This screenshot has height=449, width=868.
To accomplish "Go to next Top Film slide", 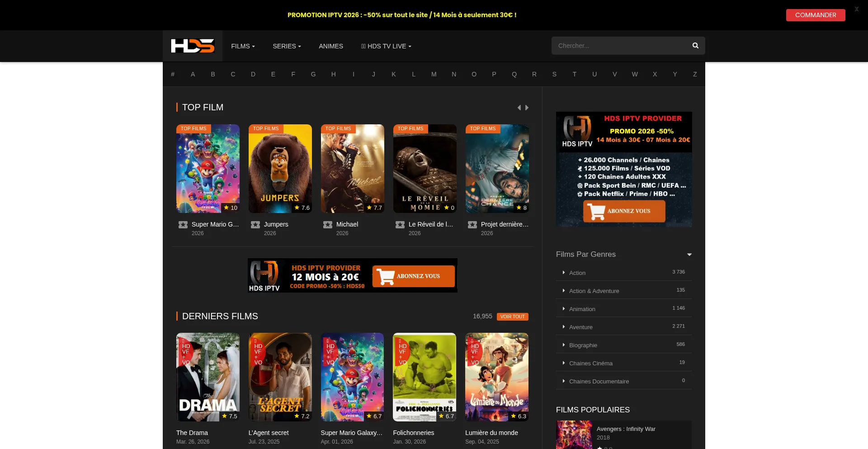I will pos(527,108).
